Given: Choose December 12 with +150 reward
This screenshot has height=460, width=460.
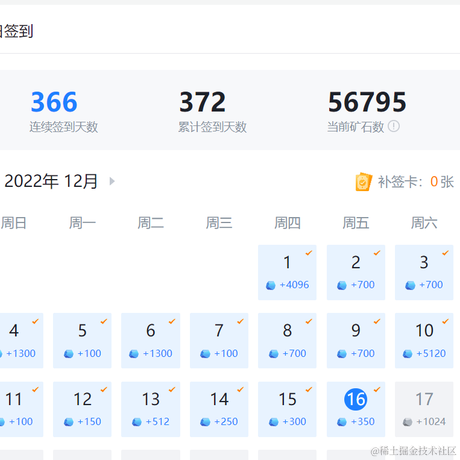Looking at the screenshot, I should (x=82, y=409).
